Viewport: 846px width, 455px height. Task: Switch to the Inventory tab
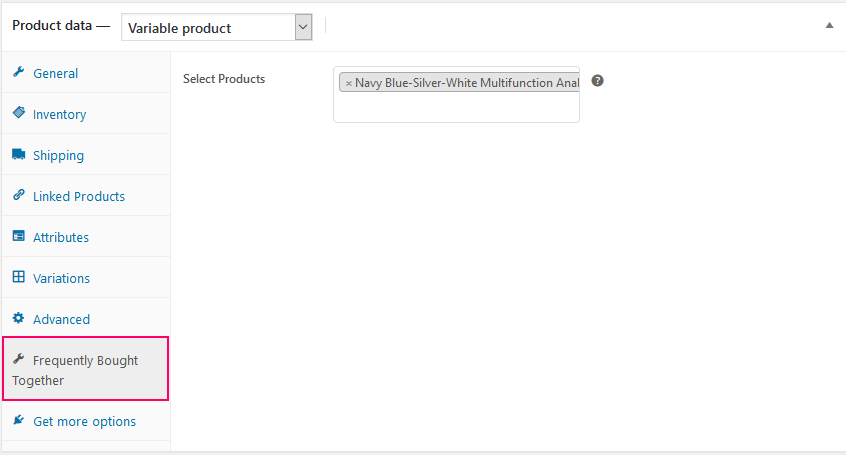[x=59, y=115]
